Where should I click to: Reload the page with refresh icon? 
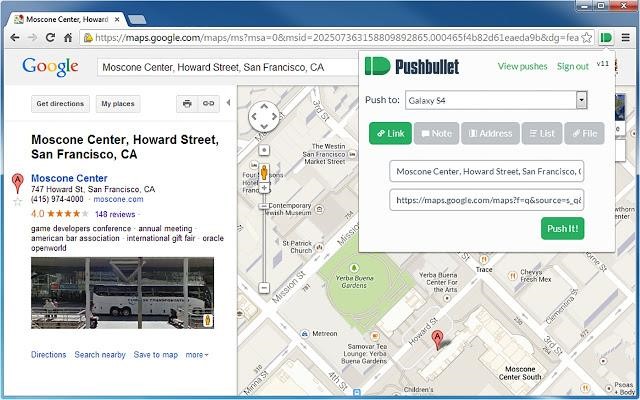click(50, 38)
